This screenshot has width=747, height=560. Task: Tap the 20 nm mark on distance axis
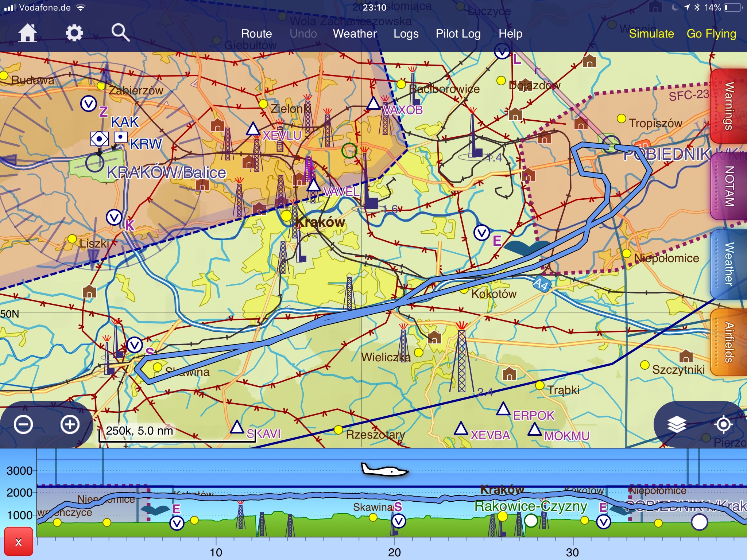pos(394,552)
